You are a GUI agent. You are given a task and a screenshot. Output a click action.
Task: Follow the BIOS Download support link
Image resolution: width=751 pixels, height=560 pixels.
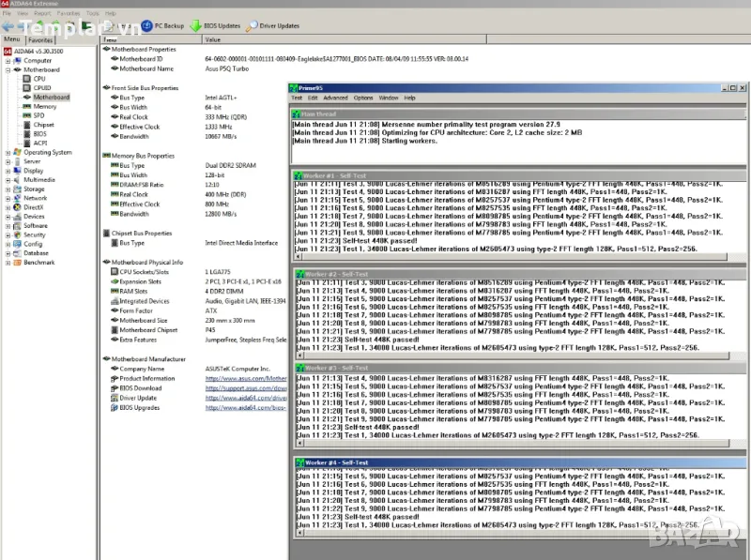pos(246,387)
